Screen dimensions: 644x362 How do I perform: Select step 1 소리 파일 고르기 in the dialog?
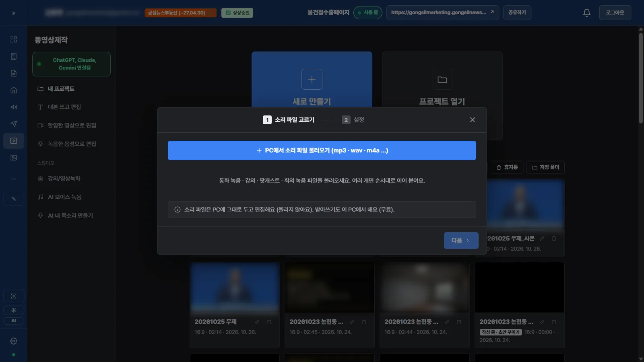coord(289,120)
